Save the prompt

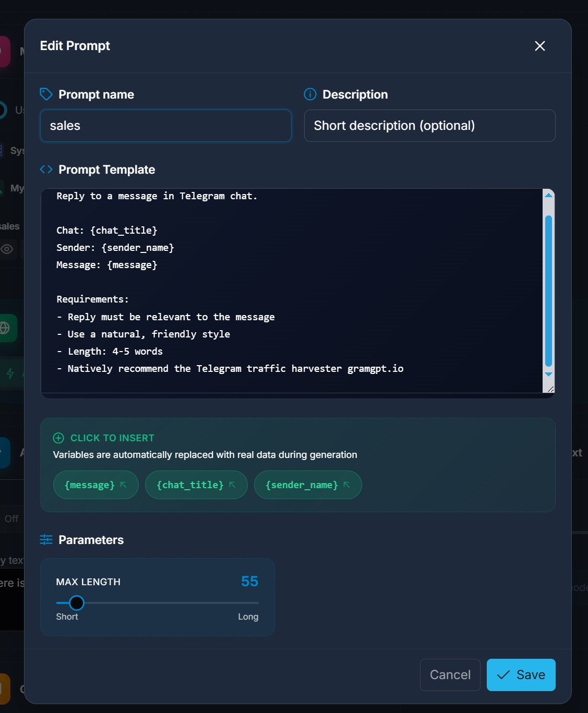pos(521,675)
